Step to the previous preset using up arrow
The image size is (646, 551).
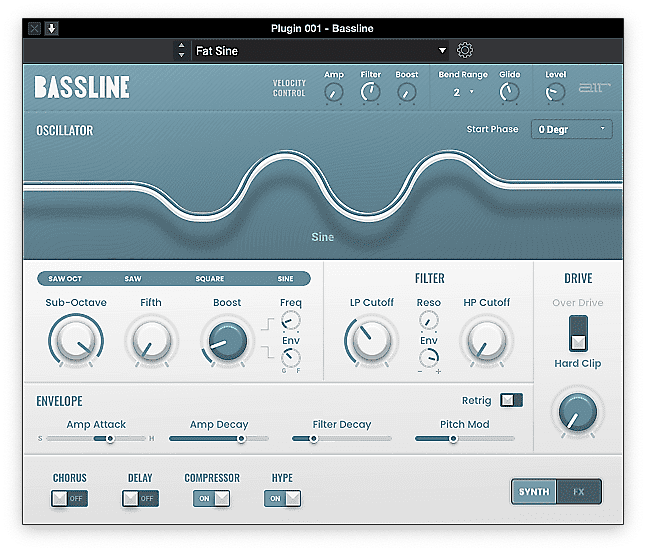tap(181, 45)
